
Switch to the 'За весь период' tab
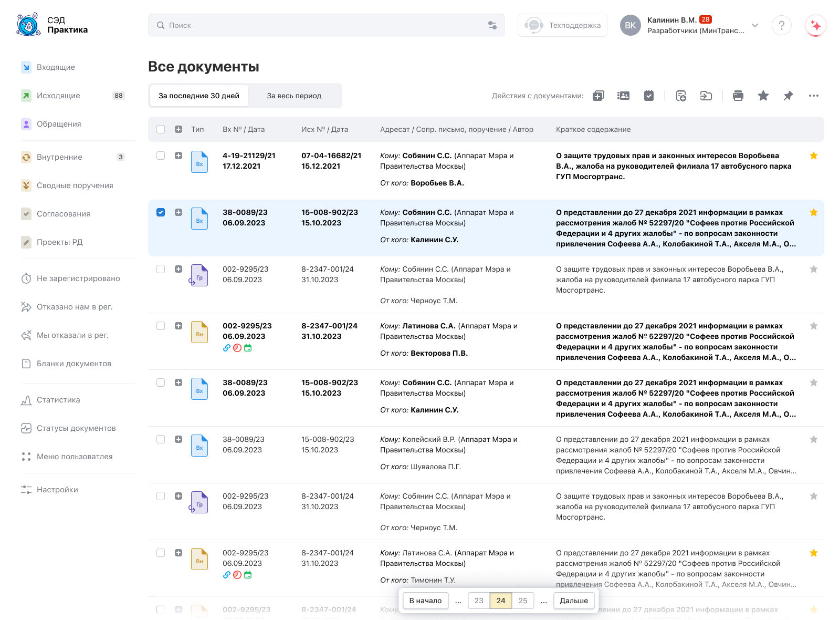coord(294,96)
